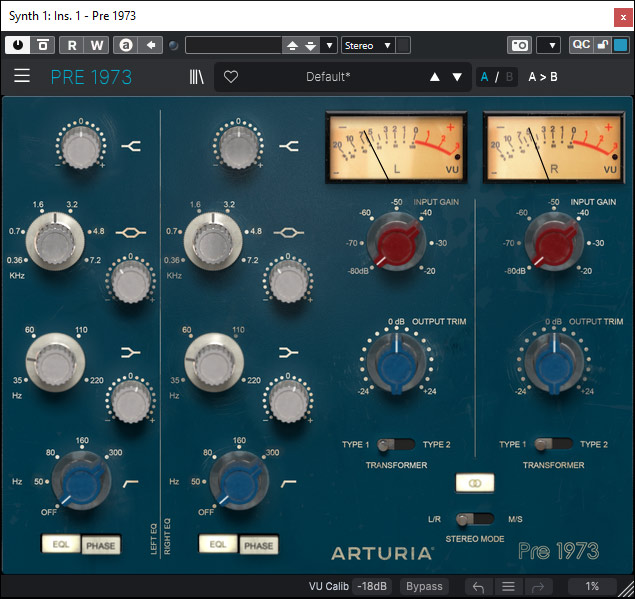635x599 pixels.
Task: Go to the next preset arrow
Action: (457, 77)
